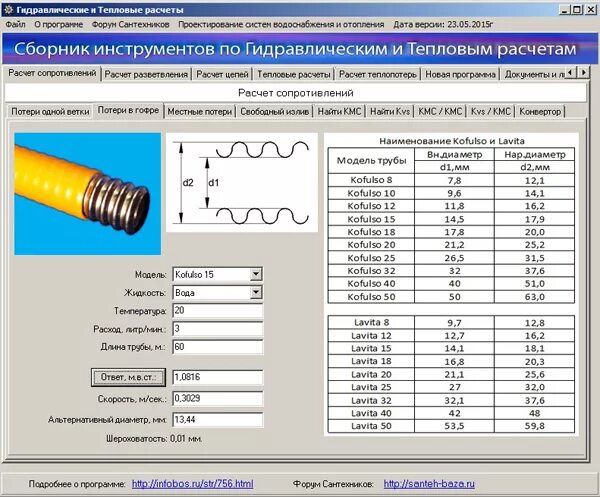Open the Конвертор subtab
The image size is (600, 497).
click(540, 112)
